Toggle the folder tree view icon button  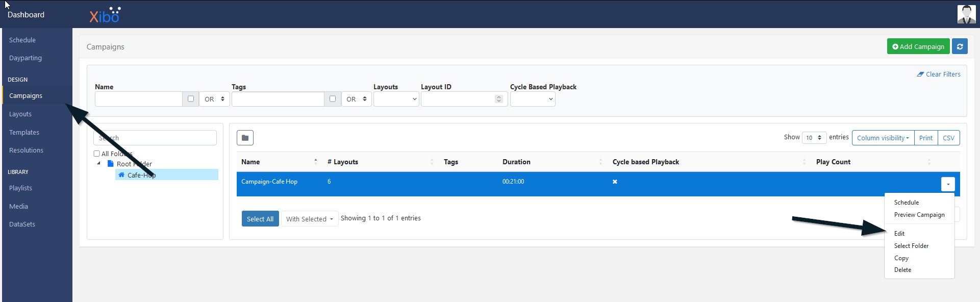click(x=245, y=138)
